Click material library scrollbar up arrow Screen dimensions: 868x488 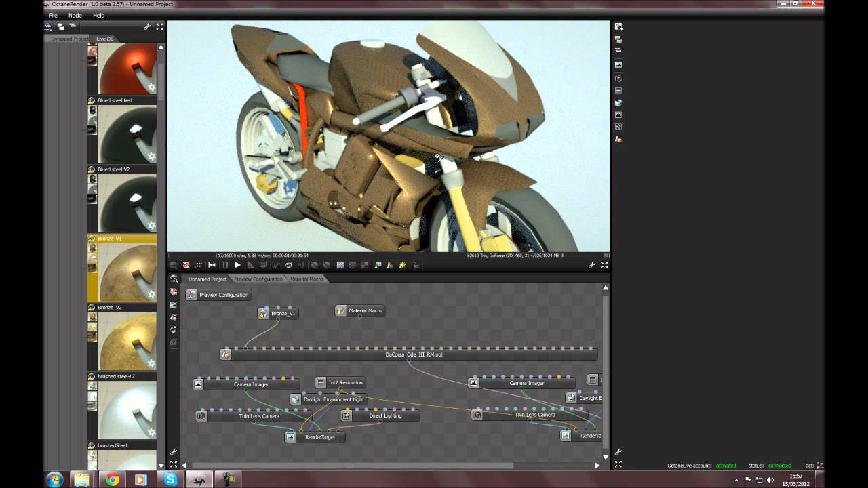click(x=161, y=48)
